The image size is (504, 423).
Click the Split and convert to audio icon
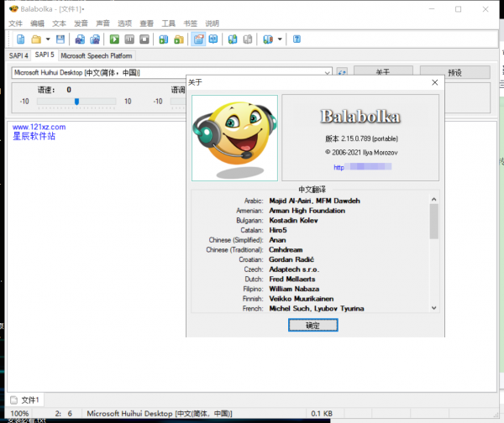95,39
